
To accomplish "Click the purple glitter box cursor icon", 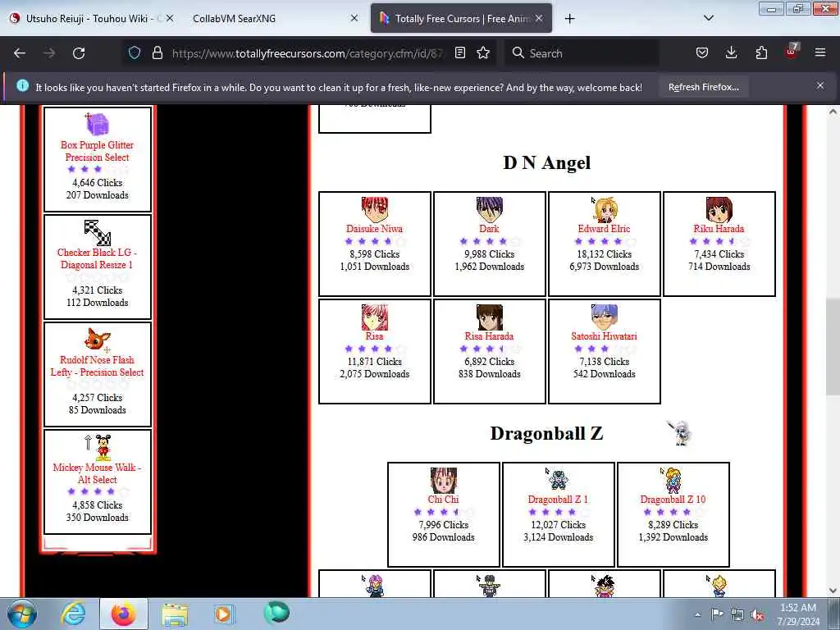I will point(97,125).
